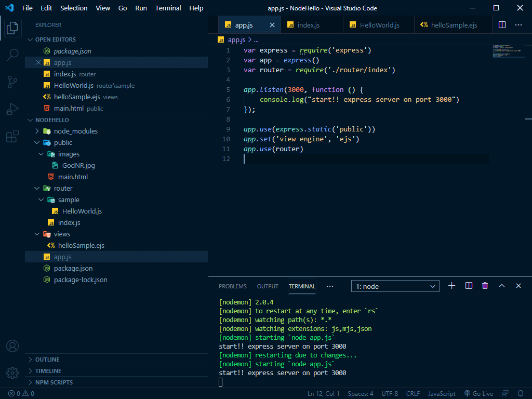Collapse the Open Editors section
The image size is (532, 399).
(x=30, y=39)
